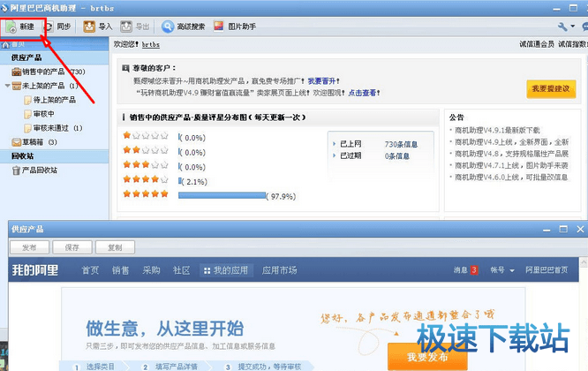
Task: Click the 保存 button in 供应产品 window
Action: point(72,247)
